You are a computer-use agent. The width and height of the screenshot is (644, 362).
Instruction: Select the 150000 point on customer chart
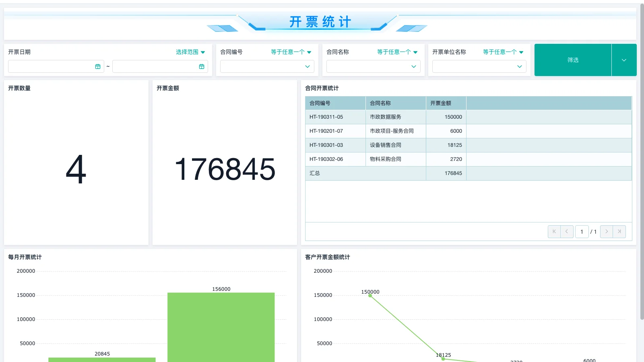pos(370,295)
